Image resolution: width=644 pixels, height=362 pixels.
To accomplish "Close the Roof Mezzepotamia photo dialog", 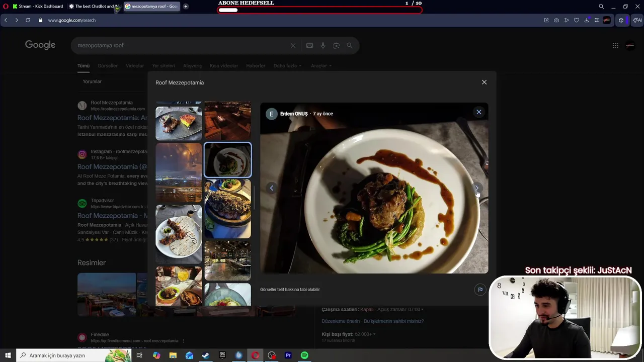I will (484, 82).
